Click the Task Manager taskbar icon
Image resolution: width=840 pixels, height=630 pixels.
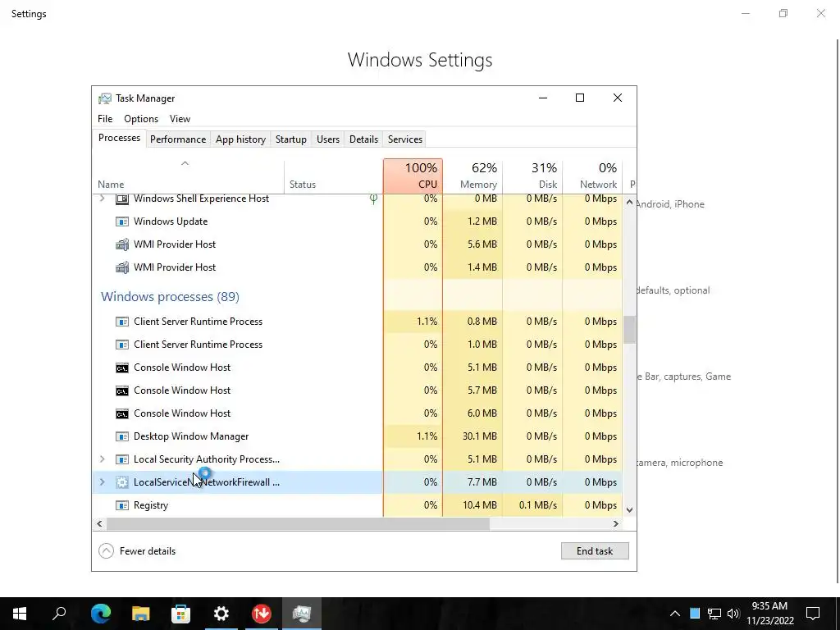[302, 614]
